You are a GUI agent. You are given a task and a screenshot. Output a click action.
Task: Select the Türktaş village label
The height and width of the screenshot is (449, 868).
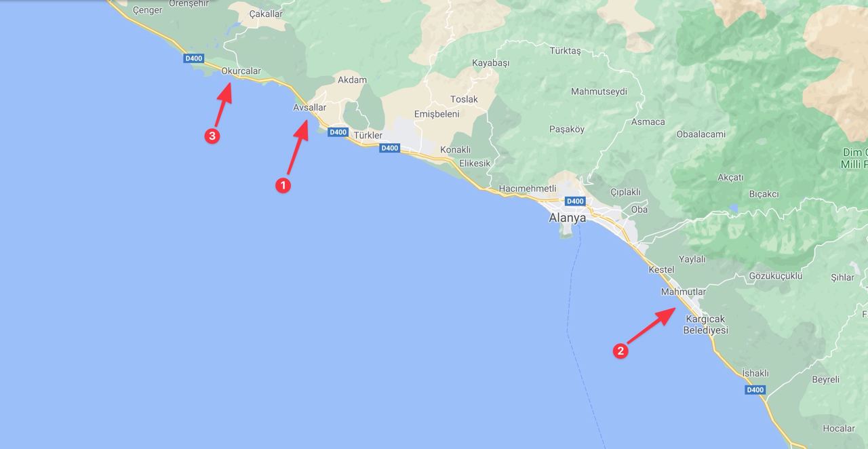tap(565, 51)
